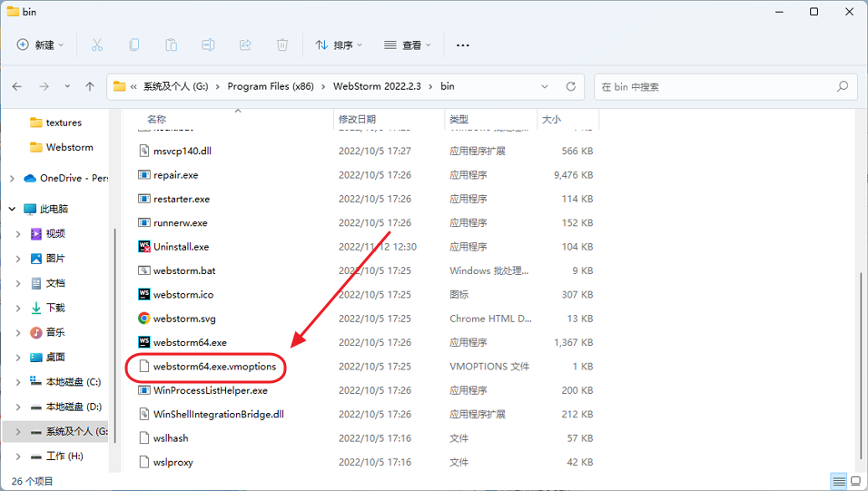
Task: Select 文档 in navigation pane
Action: (56, 283)
